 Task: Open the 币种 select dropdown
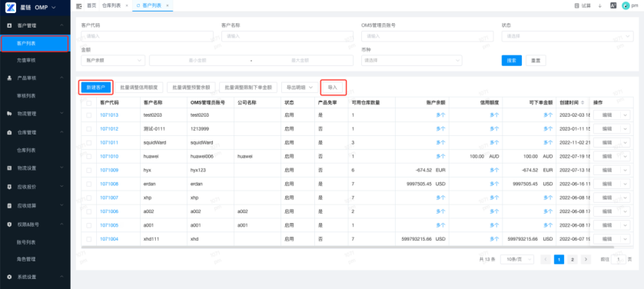(412, 61)
